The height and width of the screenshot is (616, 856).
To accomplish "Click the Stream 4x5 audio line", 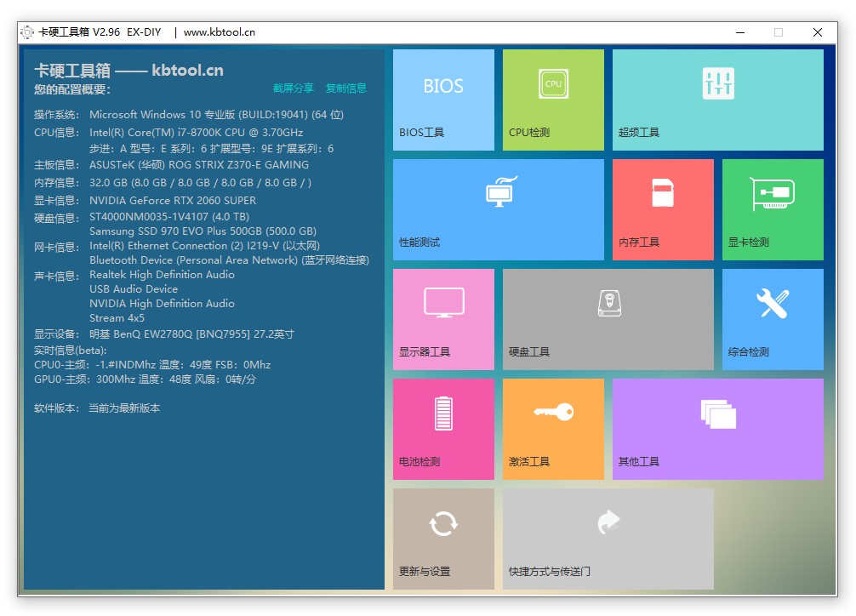I will tap(117, 318).
